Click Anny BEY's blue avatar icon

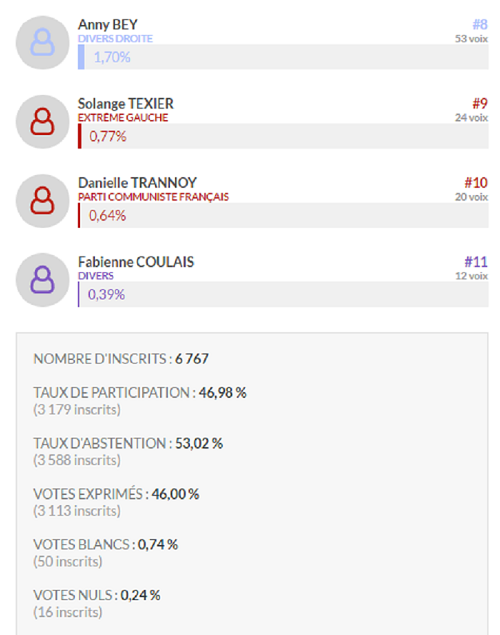coord(43,43)
